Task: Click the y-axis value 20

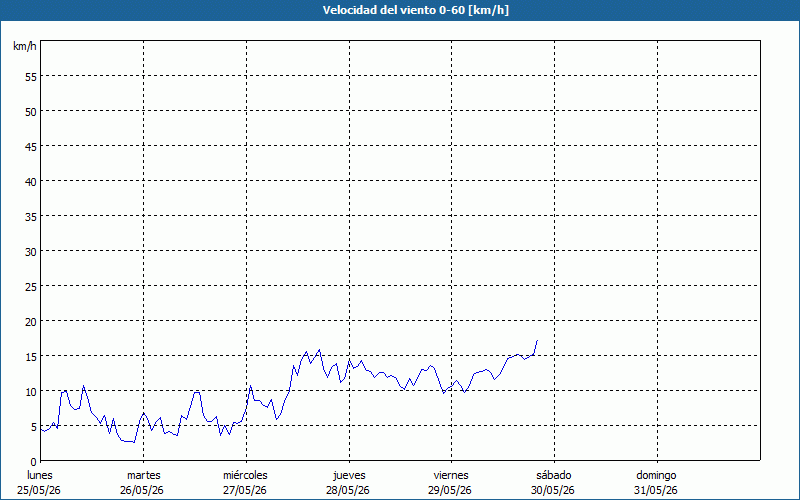Action: click(x=31, y=322)
